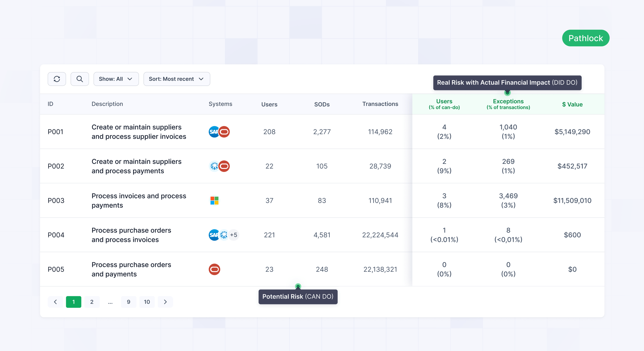The height and width of the screenshot is (351, 644).
Task: Click the Pathlock green badge
Action: (x=586, y=38)
